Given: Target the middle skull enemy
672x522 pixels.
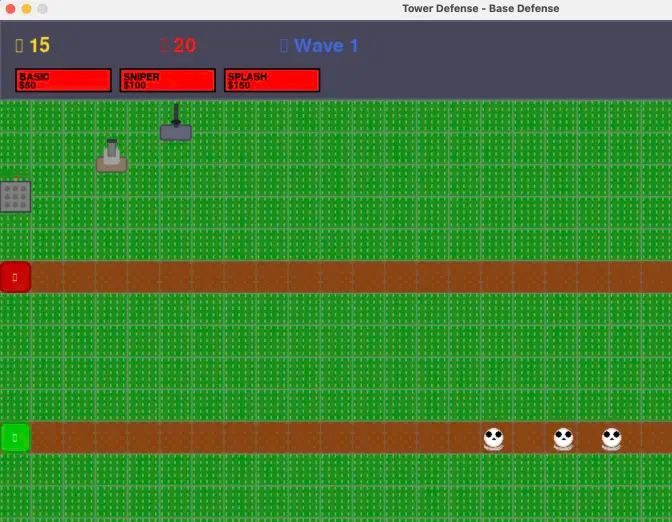Looking at the screenshot, I should click(x=563, y=438).
